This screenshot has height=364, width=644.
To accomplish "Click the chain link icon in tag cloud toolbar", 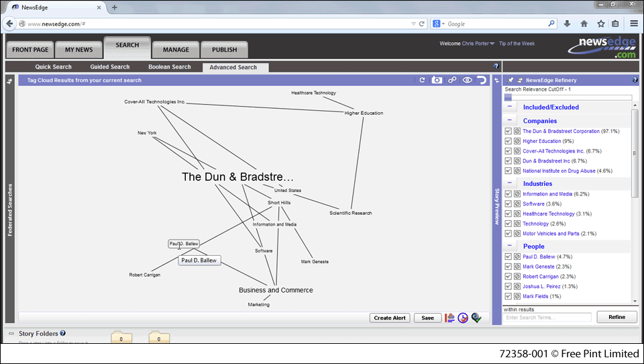I will 452,80.
